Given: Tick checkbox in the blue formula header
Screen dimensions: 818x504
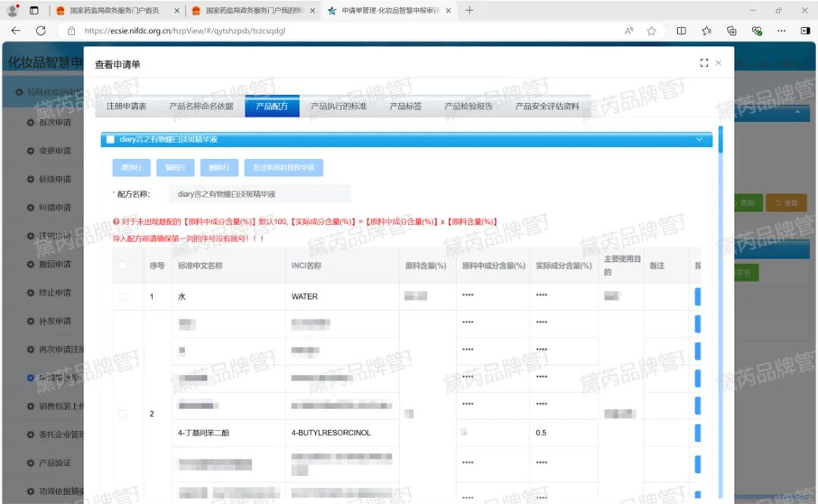Looking at the screenshot, I should tap(110, 139).
